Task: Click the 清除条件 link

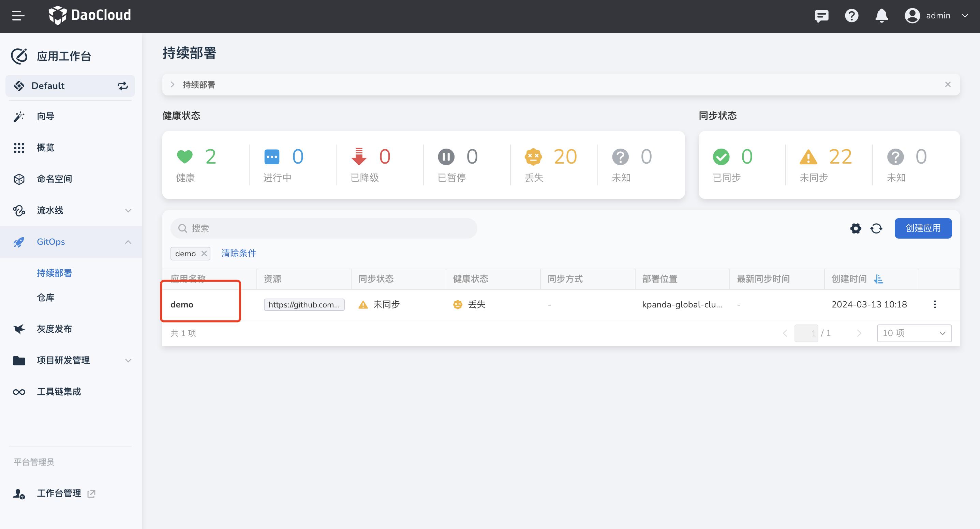Action: click(239, 253)
